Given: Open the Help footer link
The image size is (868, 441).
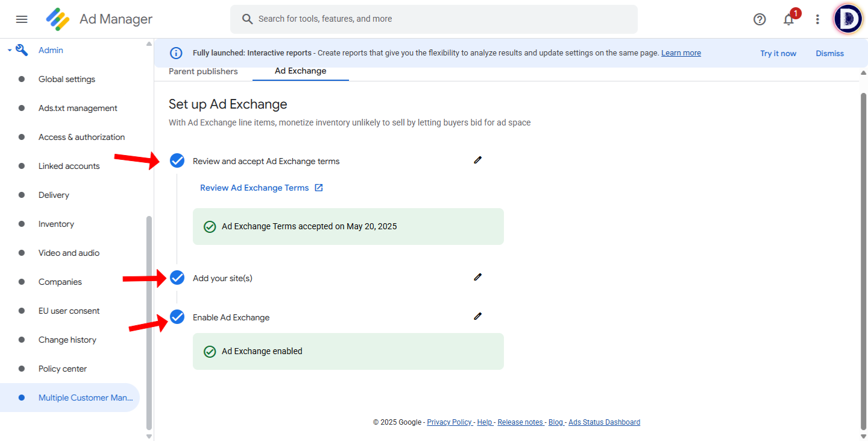Looking at the screenshot, I should [x=485, y=422].
